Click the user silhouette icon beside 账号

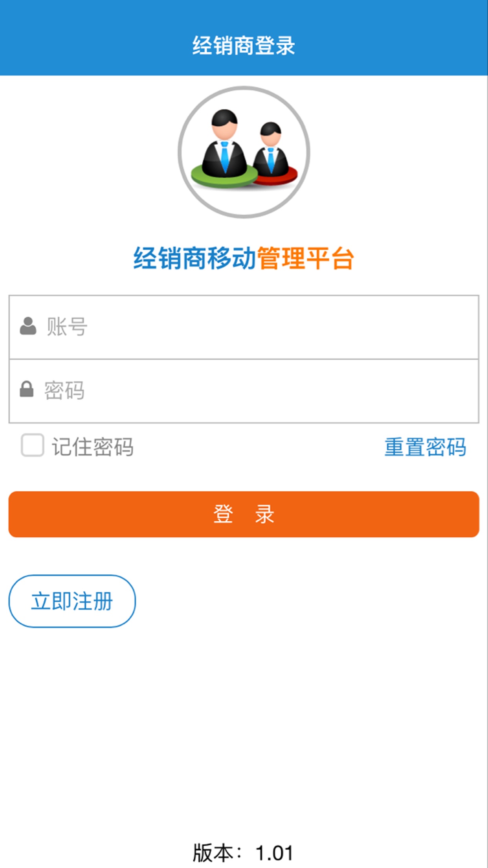click(28, 326)
